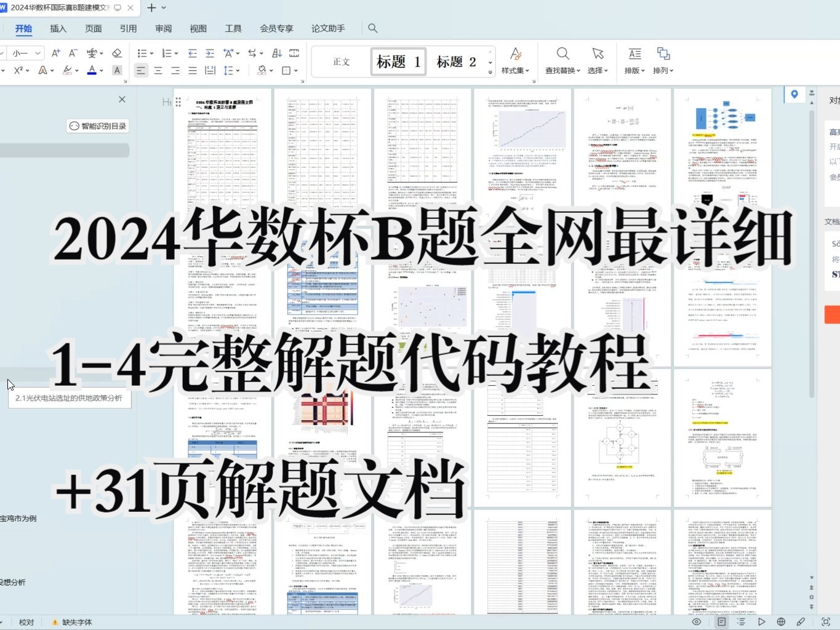Viewport: 840px width, 630px height.
Task: Click 校对 in the status bar
Action: click(26, 622)
